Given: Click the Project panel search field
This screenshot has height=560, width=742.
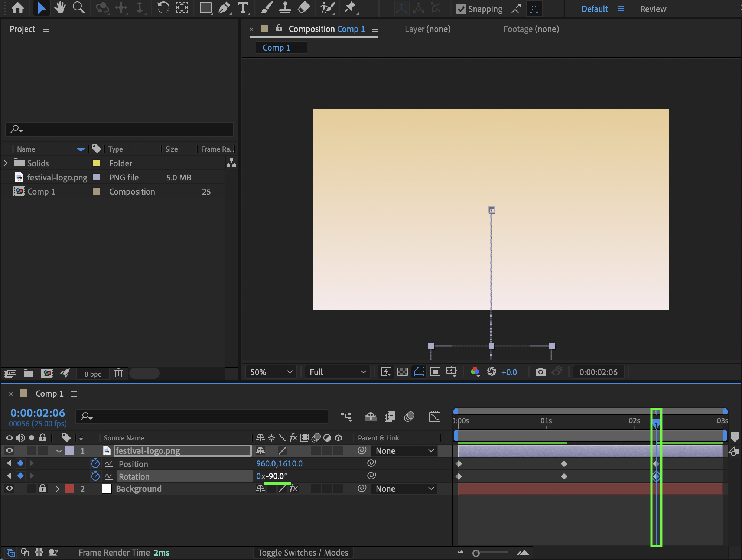Looking at the screenshot, I should click(x=120, y=129).
